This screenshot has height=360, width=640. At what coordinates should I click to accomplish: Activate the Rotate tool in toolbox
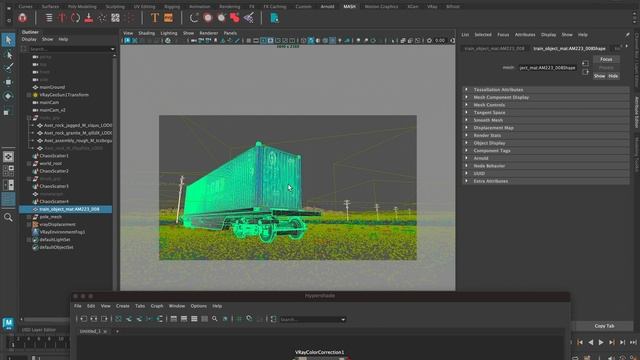click(x=8, y=96)
